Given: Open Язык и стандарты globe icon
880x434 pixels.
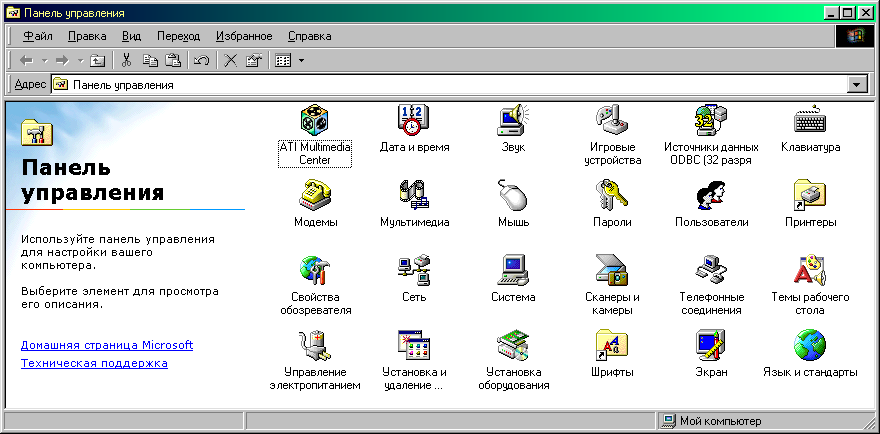Looking at the screenshot, I should tap(810, 345).
